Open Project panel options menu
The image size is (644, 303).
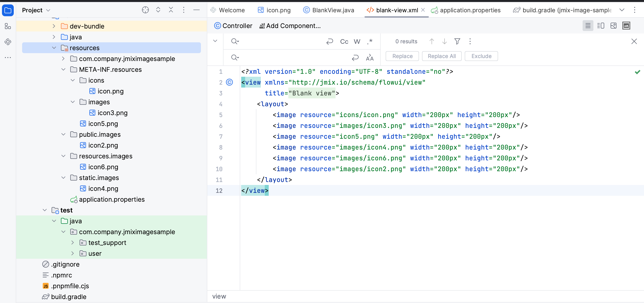(183, 10)
